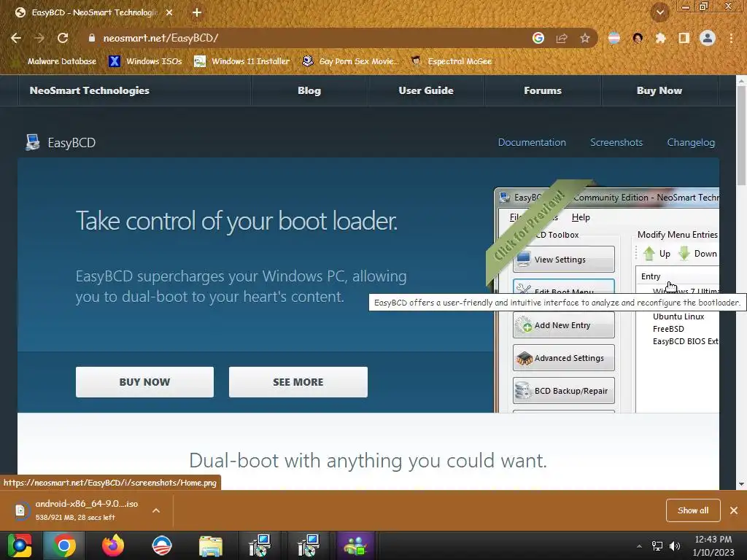Open Windows 11 Installer bookmark
The height and width of the screenshot is (560, 747).
pos(242,61)
